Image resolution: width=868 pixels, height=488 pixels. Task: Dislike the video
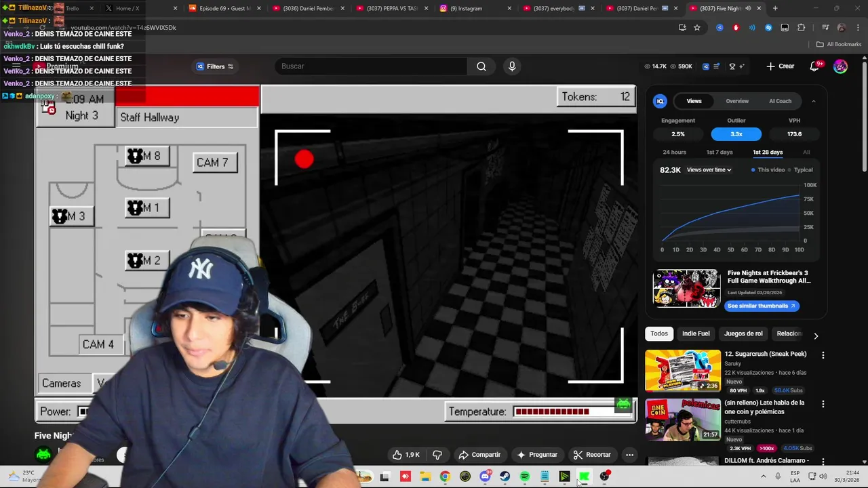(x=437, y=455)
